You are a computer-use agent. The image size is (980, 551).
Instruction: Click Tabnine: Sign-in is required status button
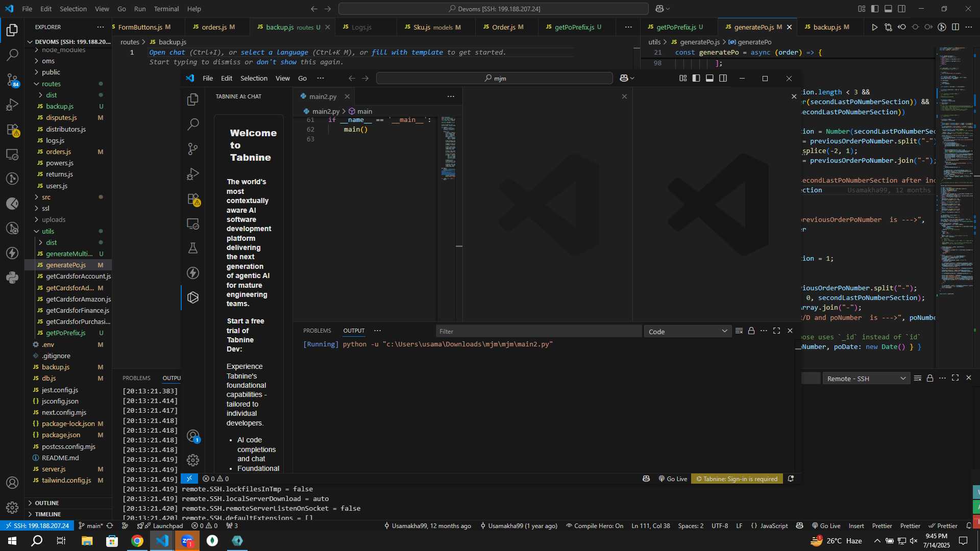pyautogui.click(x=737, y=479)
